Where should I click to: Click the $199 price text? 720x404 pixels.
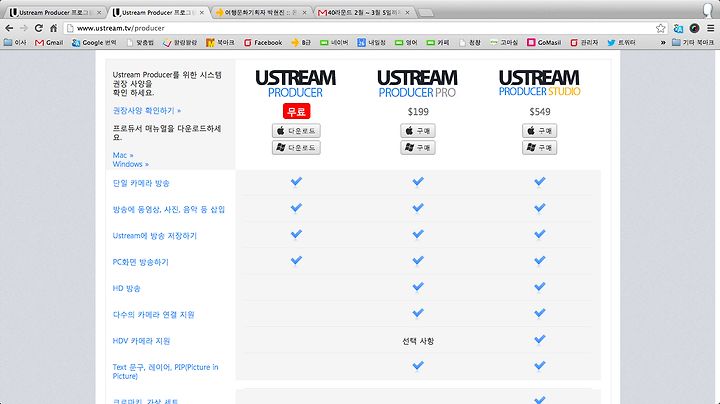(418, 112)
